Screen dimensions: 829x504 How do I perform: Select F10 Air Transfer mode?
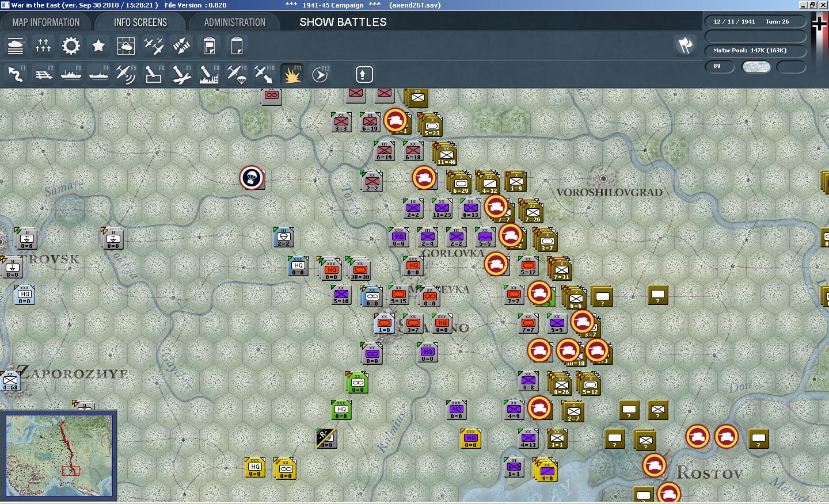coord(264,74)
